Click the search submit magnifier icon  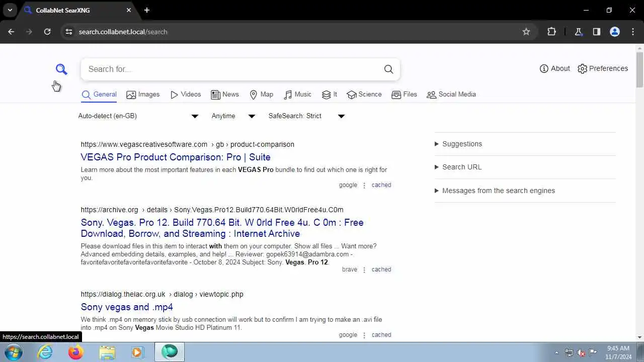pos(388,69)
